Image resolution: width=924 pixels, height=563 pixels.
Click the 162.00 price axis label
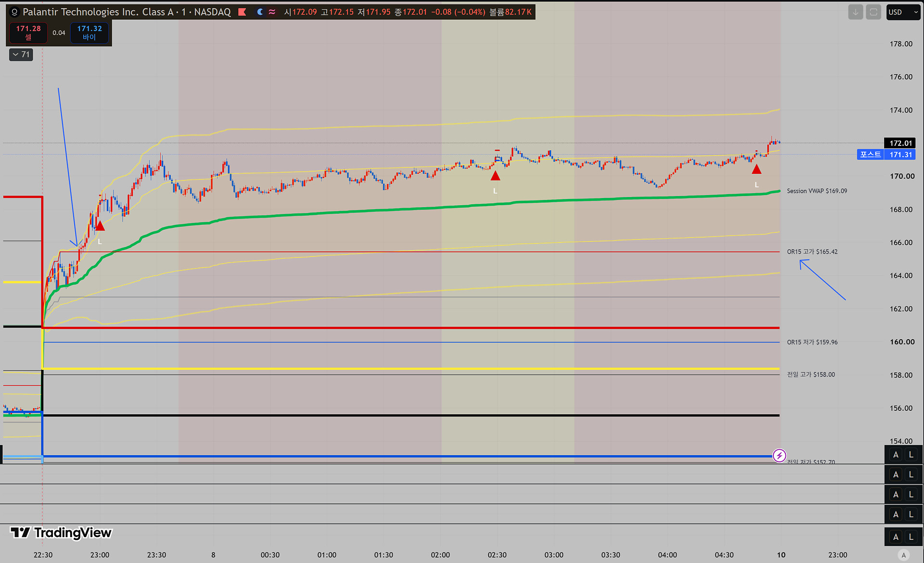point(901,309)
